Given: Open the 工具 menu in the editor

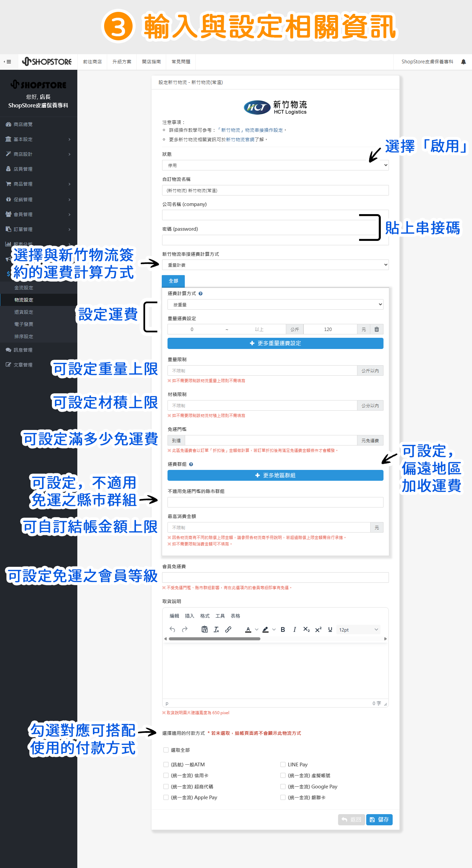Looking at the screenshot, I should (220, 616).
